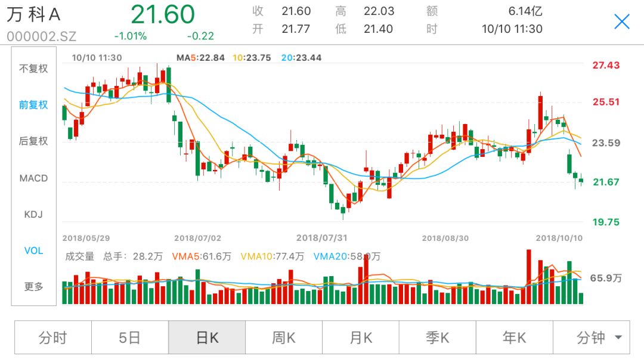Switch to 分时 tab
Viewport: 644px width, 362px height.
(x=53, y=338)
